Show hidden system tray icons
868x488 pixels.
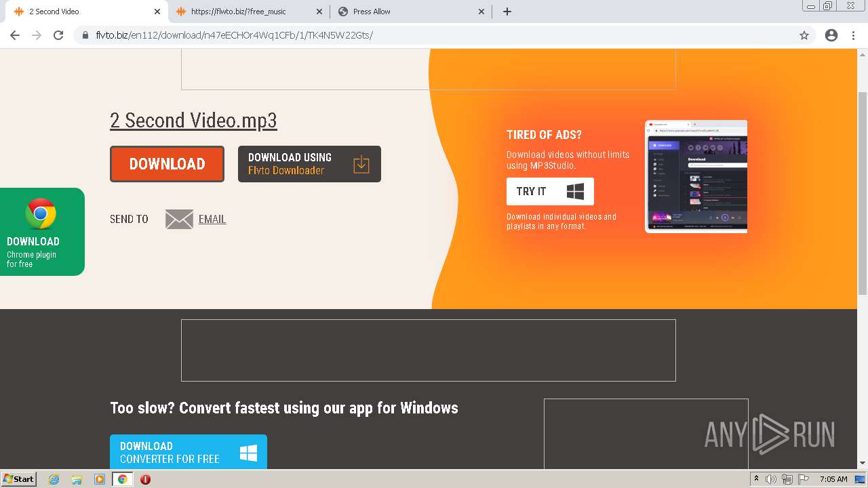[x=756, y=479]
